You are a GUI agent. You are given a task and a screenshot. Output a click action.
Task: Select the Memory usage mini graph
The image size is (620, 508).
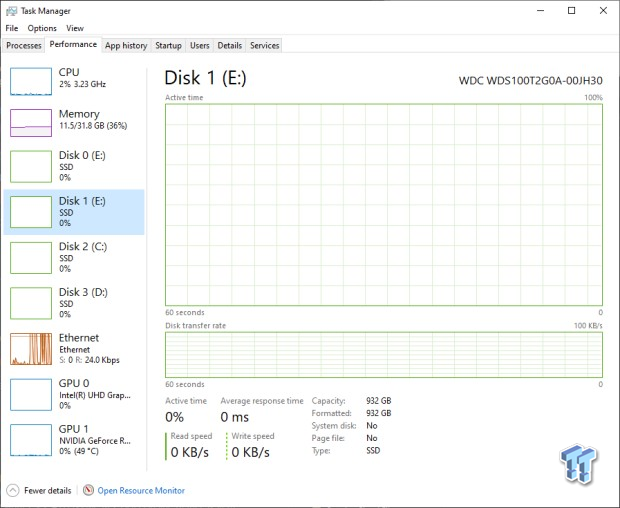click(x=31, y=123)
